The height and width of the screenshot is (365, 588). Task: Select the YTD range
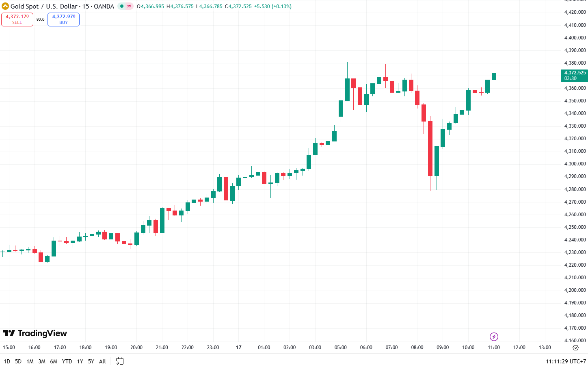click(x=67, y=361)
